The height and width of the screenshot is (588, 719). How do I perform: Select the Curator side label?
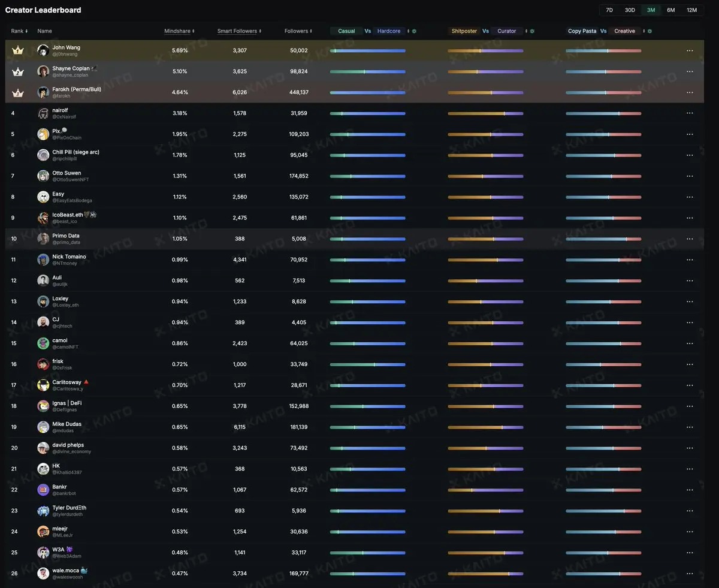point(507,31)
